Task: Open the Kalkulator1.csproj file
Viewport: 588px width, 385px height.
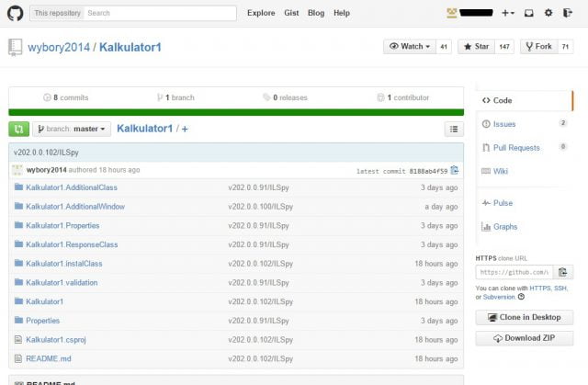Action: (x=56, y=340)
